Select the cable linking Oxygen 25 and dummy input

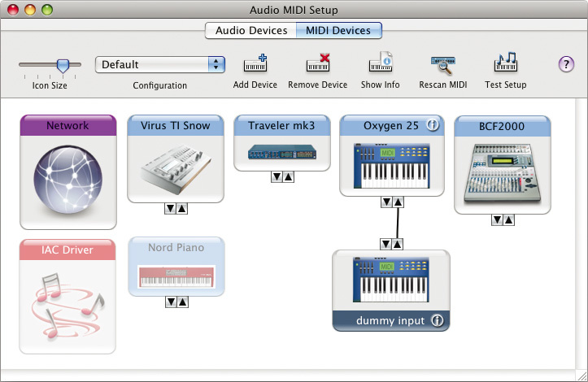(x=398, y=224)
